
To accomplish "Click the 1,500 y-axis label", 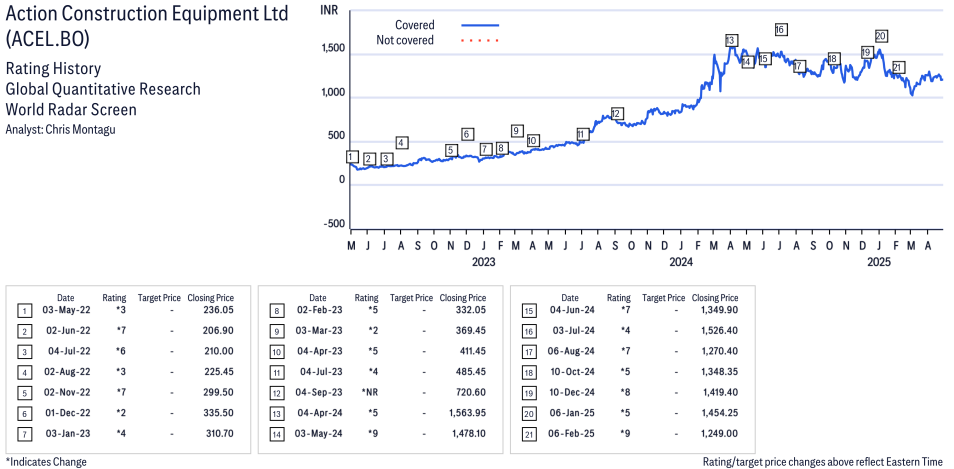I will [x=332, y=49].
